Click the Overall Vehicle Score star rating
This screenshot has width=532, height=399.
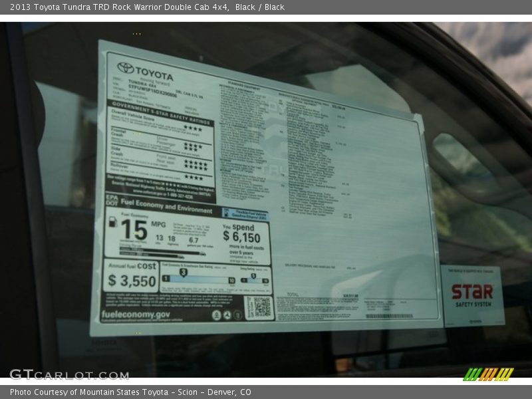[x=193, y=128]
